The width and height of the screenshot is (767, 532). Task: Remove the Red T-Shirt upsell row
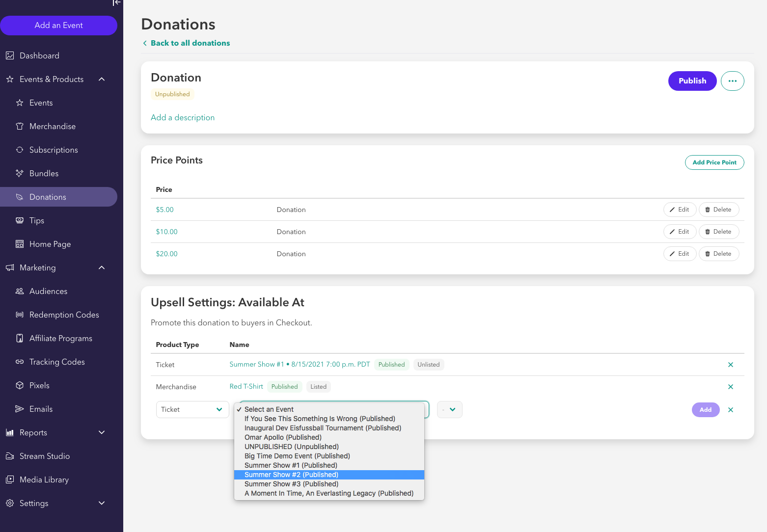click(x=730, y=387)
